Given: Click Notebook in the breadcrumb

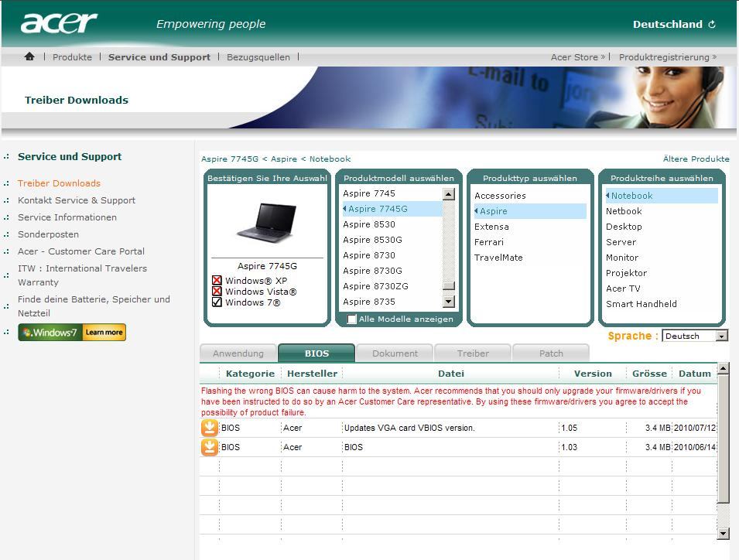Looking at the screenshot, I should coord(330,159).
